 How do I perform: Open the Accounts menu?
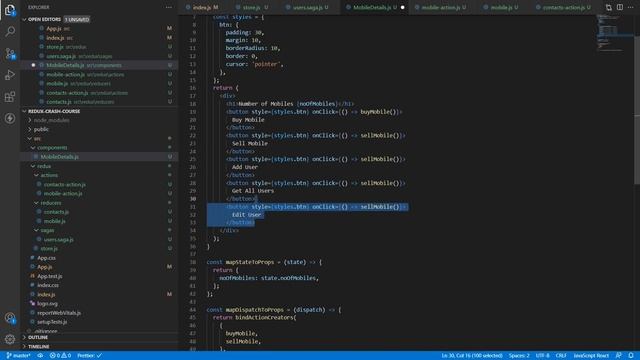tap(10, 318)
